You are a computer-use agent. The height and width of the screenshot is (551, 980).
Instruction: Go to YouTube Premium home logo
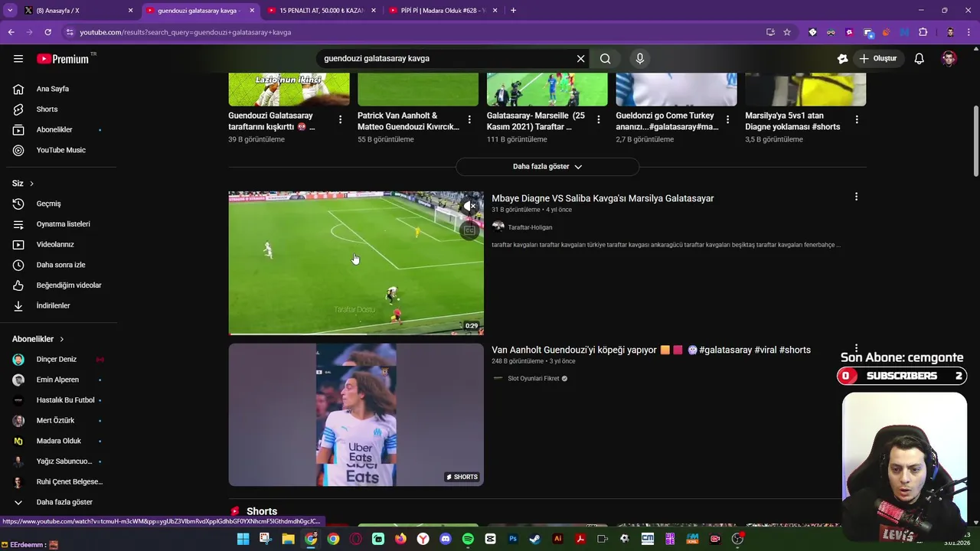pos(63,59)
